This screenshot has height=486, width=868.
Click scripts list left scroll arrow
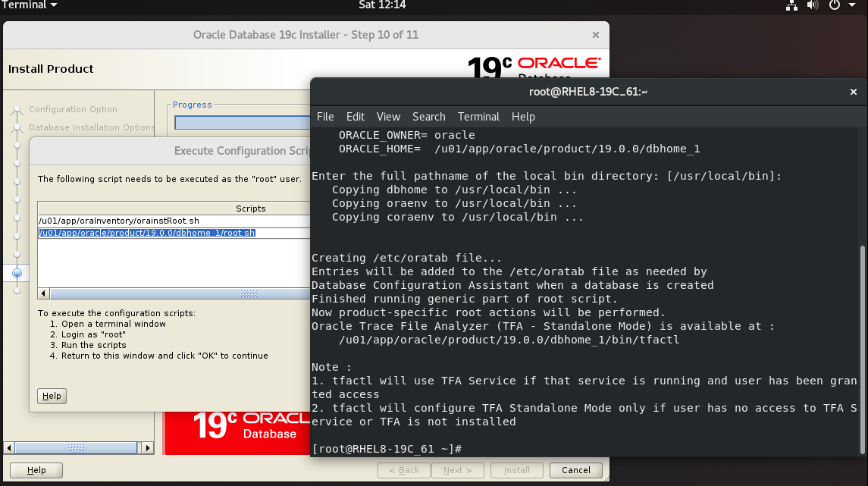(44, 294)
